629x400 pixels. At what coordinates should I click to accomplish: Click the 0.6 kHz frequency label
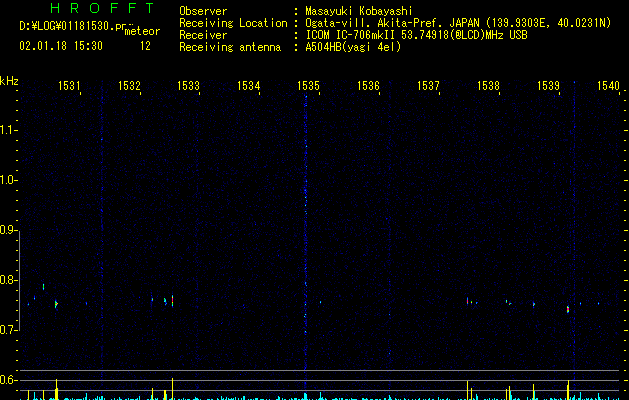8,380
